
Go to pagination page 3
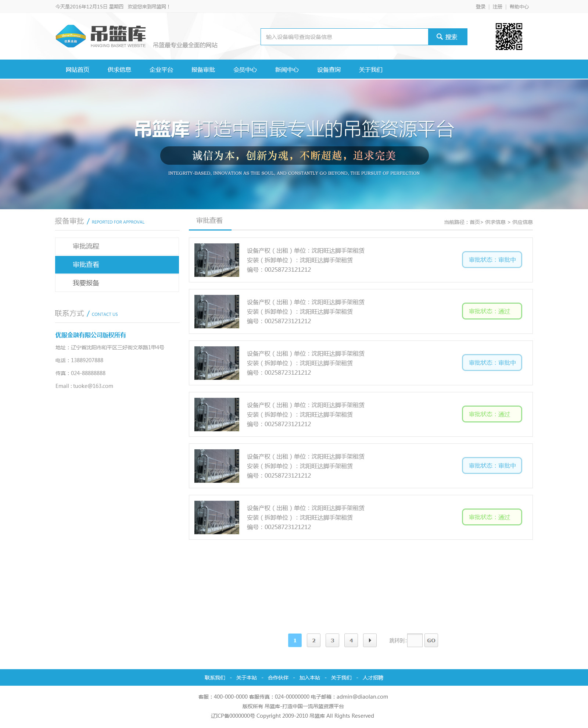click(332, 640)
